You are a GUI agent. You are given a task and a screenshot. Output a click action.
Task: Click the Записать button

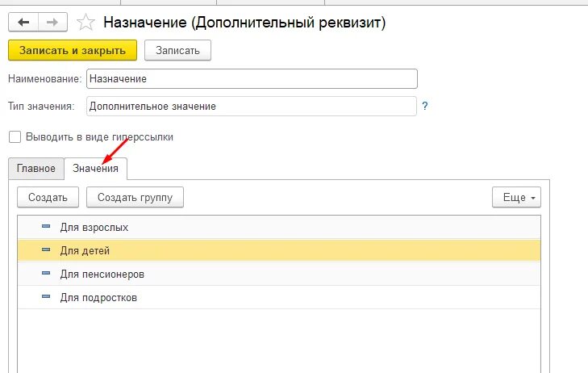tap(177, 50)
